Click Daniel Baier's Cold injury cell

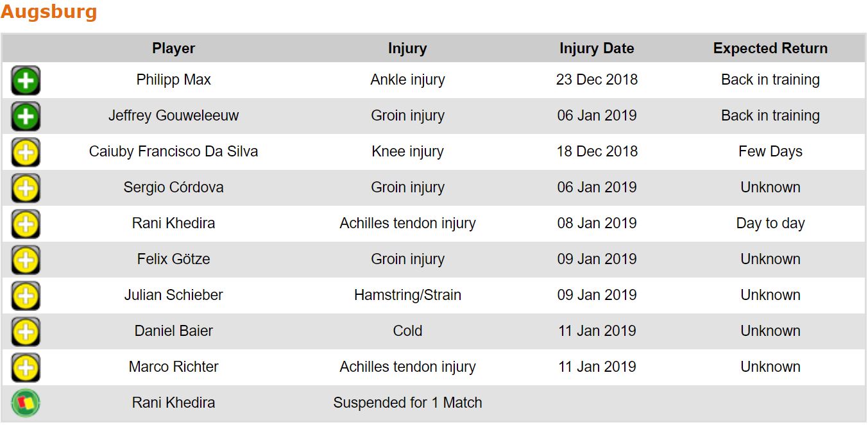(x=407, y=331)
